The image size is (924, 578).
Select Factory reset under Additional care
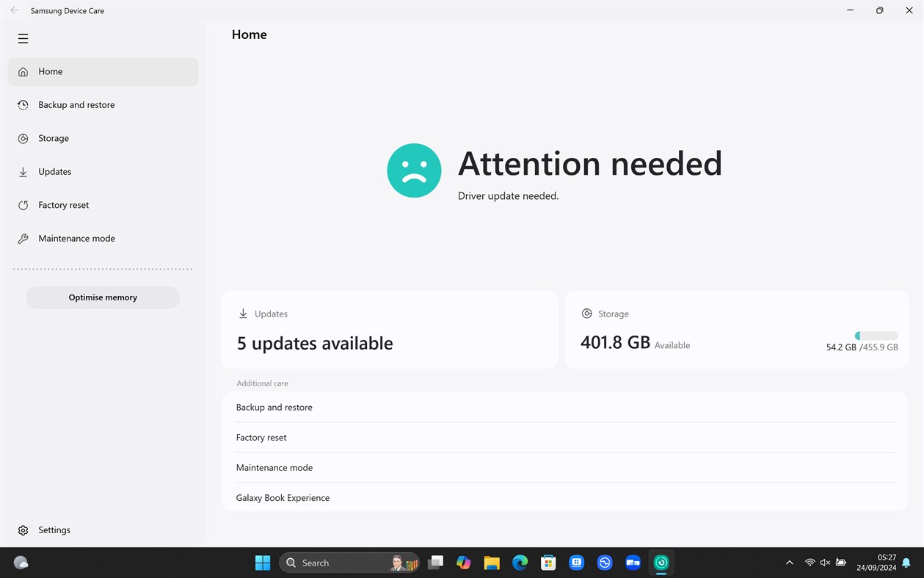pyautogui.click(x=261, y=437)
